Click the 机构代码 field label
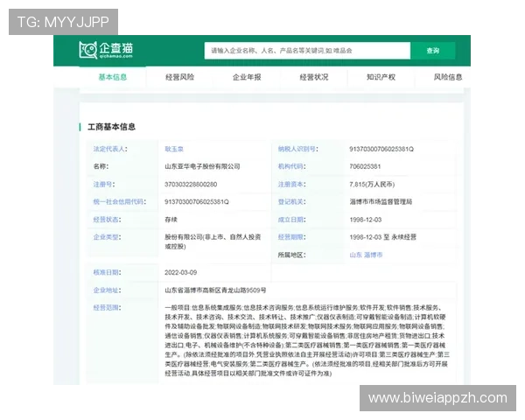525x420 pixels. click(291, 166)
